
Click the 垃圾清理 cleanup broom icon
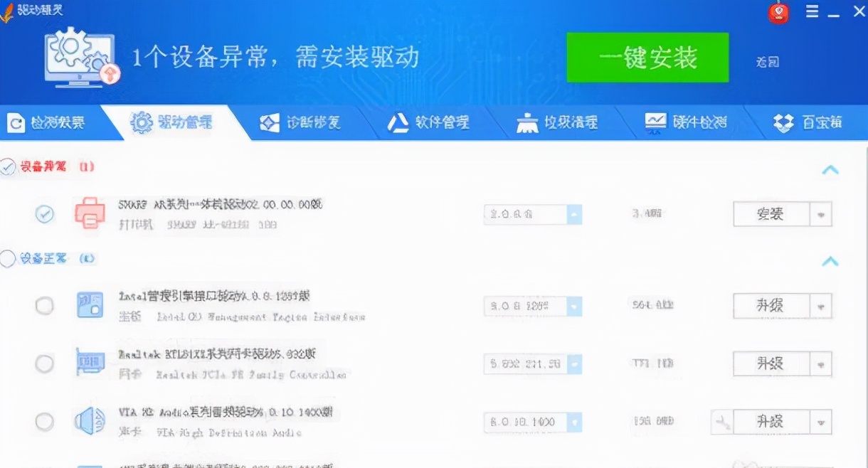click(526, 122)
